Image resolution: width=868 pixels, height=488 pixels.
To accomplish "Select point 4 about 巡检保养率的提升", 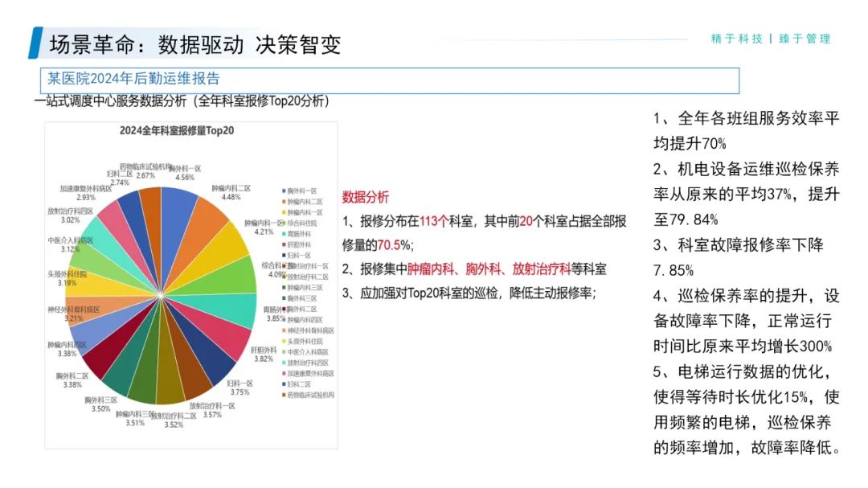I will click(x=746, y=322).
